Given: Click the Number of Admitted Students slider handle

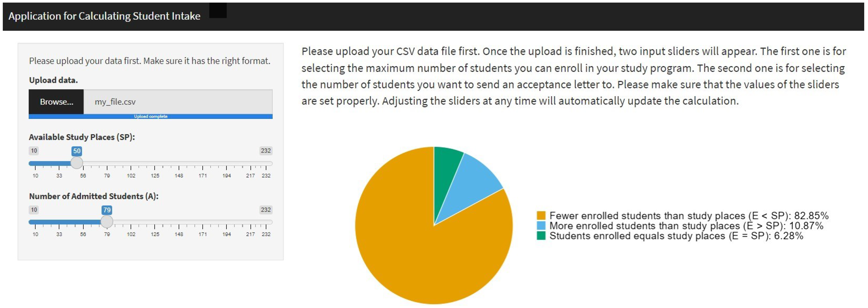Looking at the screenshot, I should [x=107, y=222].
